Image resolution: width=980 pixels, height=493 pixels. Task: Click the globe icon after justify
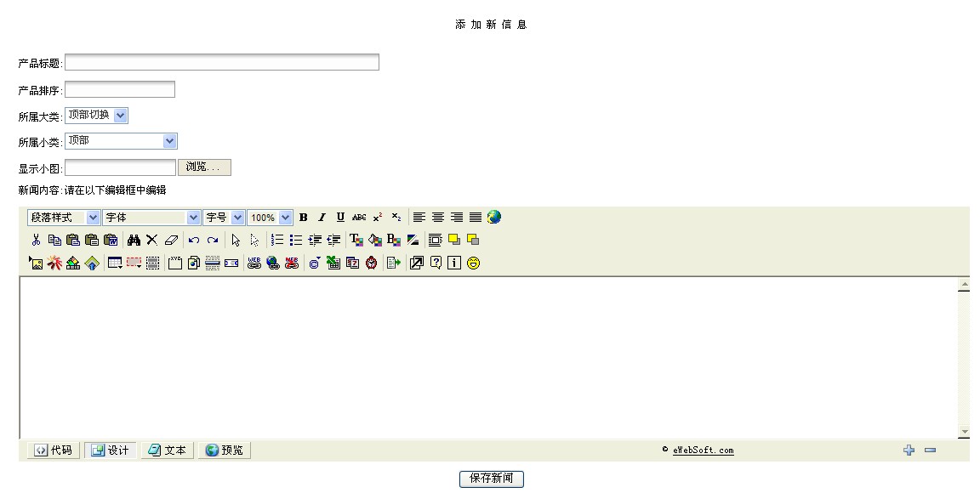pos(493,217)
